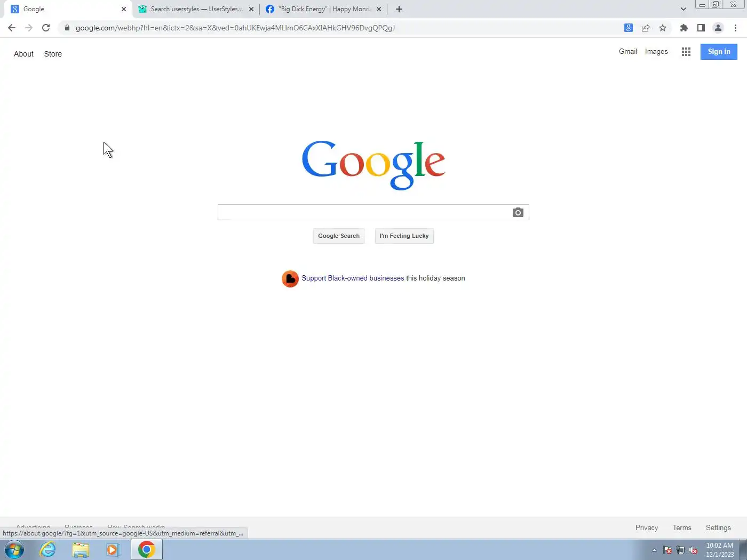
Task: Click the Chrome taskbar icon
Action: coord(147,549)
